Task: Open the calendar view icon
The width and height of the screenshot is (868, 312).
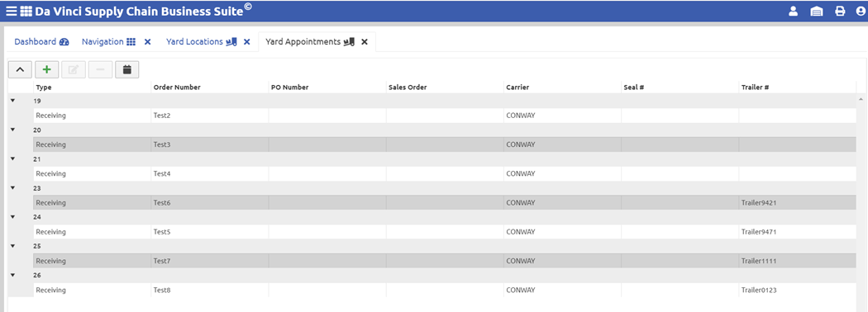Action: coord(126,69)
